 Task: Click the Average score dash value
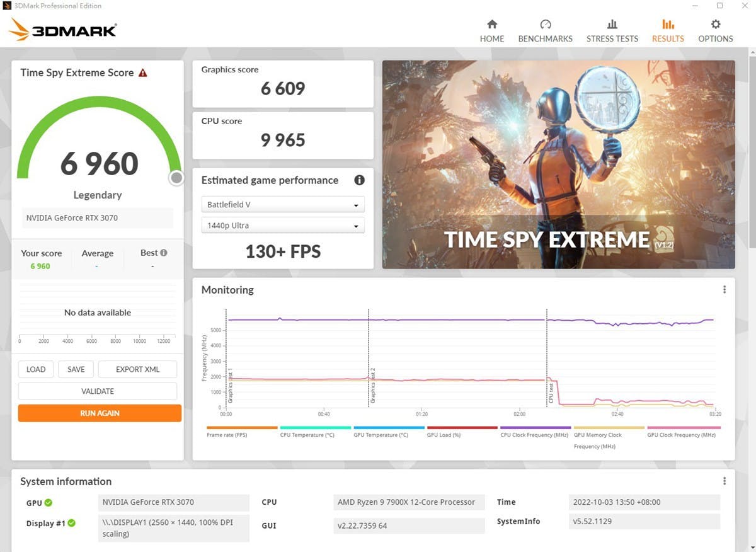(97, 267)
